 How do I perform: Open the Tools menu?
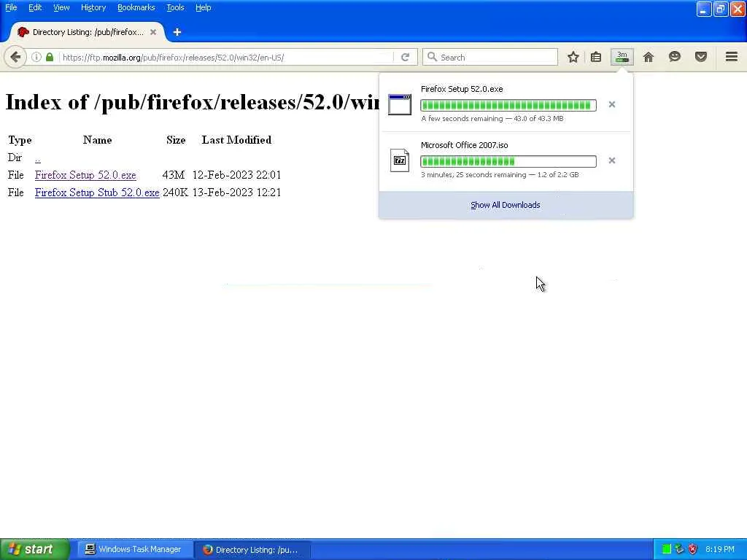pyautogui.click(x=175, y=7)
